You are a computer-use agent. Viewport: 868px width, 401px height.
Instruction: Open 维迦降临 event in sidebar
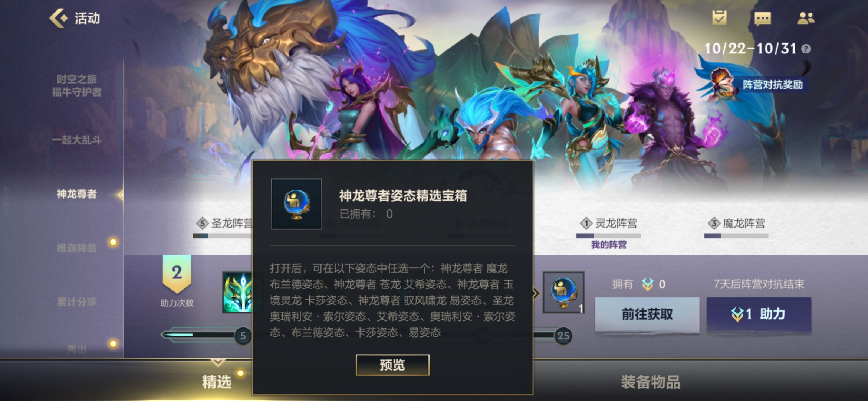[x=77, y=248]
